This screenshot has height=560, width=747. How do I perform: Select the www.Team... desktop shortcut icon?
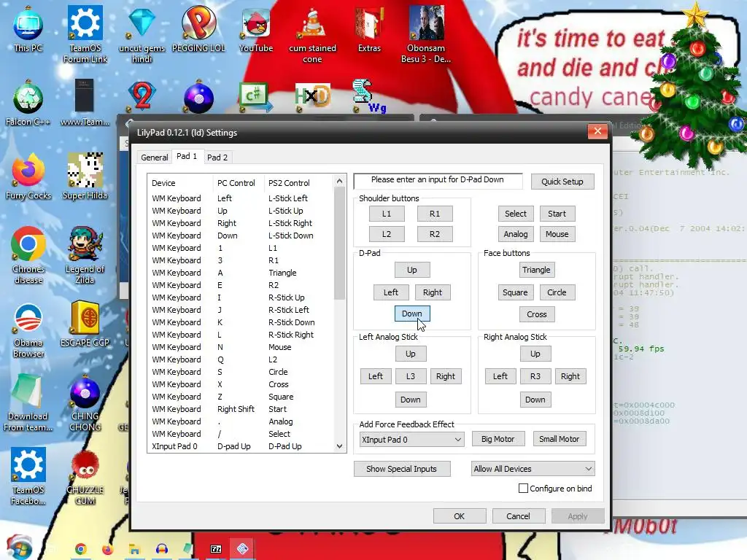(x=85, y=103)
